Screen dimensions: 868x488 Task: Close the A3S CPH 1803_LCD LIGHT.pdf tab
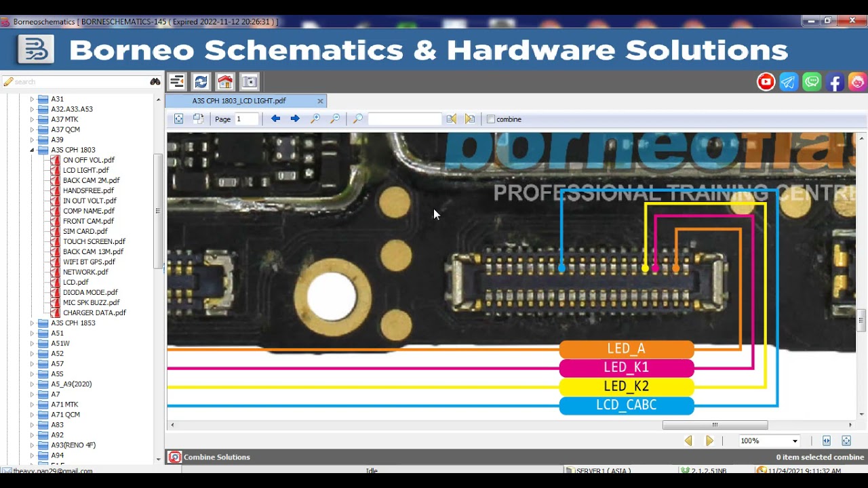click(x=320, y=101)
